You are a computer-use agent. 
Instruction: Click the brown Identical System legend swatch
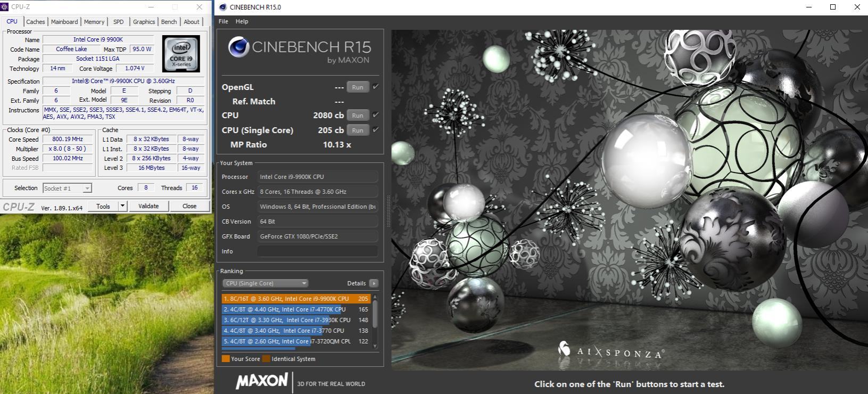[266, 359]
